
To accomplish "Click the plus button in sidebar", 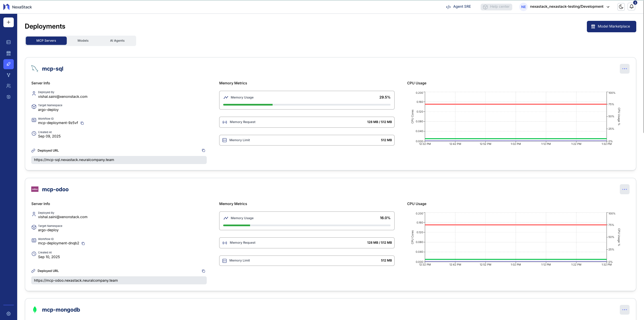I will point(8,22).
